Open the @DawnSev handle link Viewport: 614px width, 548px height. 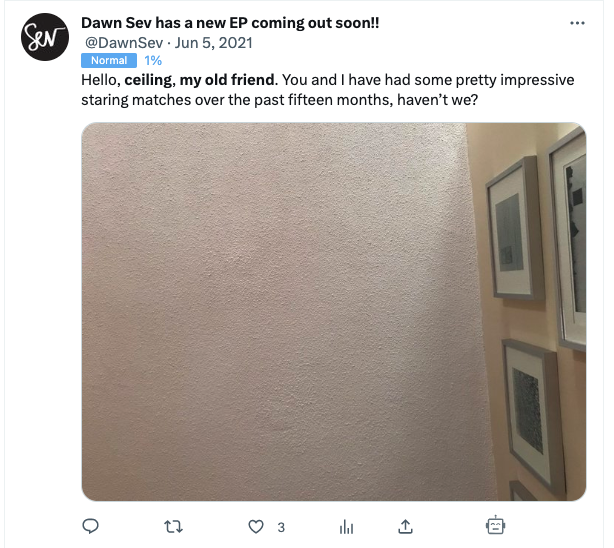pos(124,43)
